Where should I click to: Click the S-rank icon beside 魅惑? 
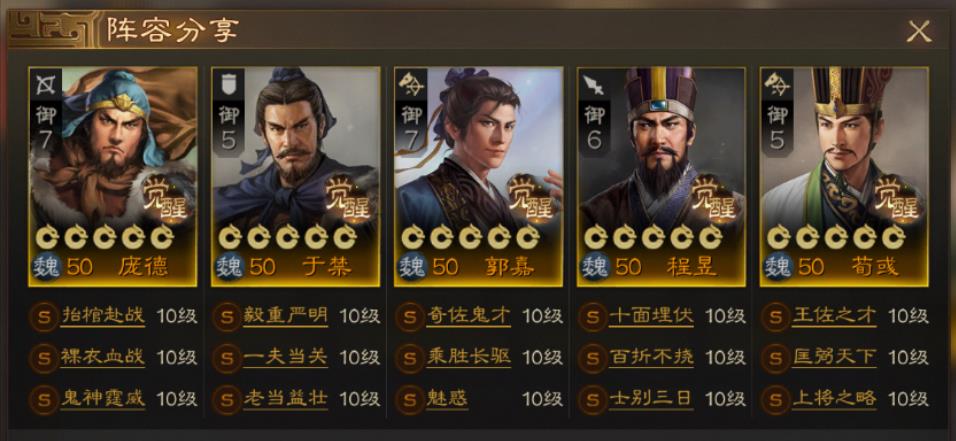pos(409,400)
